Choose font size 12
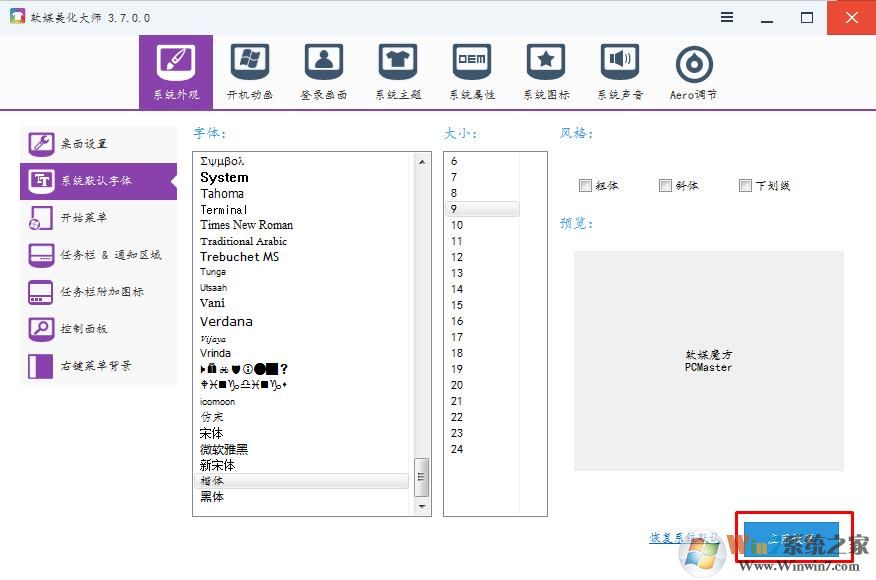The height and width of the screenshot is (580, 876). pyautogui.click(x=457, y=257)
